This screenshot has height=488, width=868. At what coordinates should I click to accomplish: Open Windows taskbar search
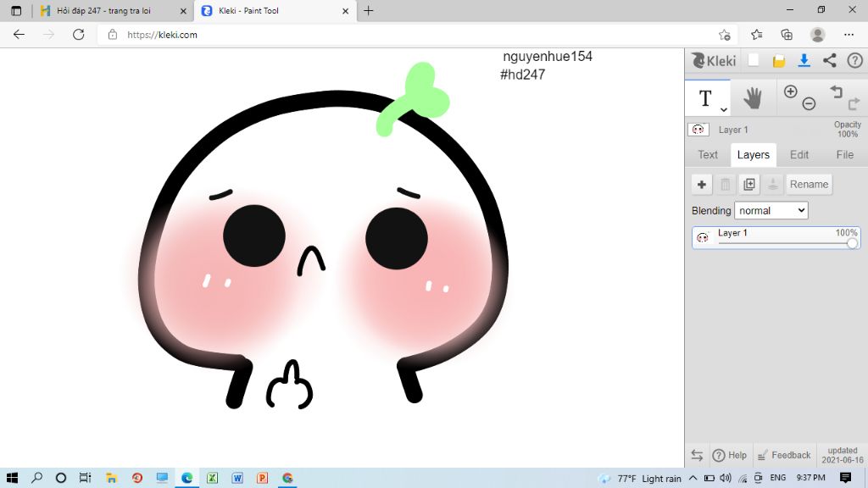point(36,478)
